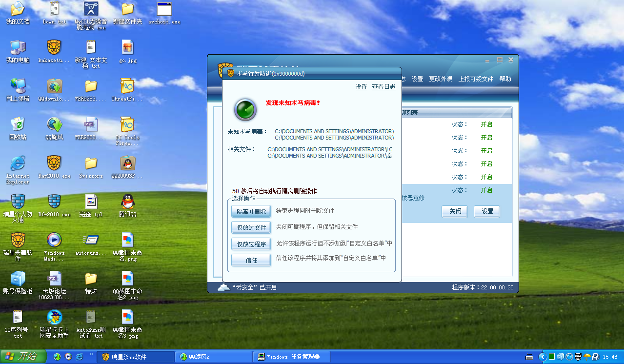
Task: Click the 关闭 button in Rising window
Action: (x=455, y=211)
